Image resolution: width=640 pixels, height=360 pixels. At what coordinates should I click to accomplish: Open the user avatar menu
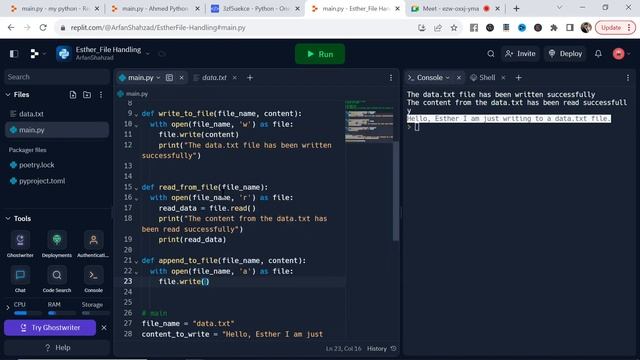[619, 53]
